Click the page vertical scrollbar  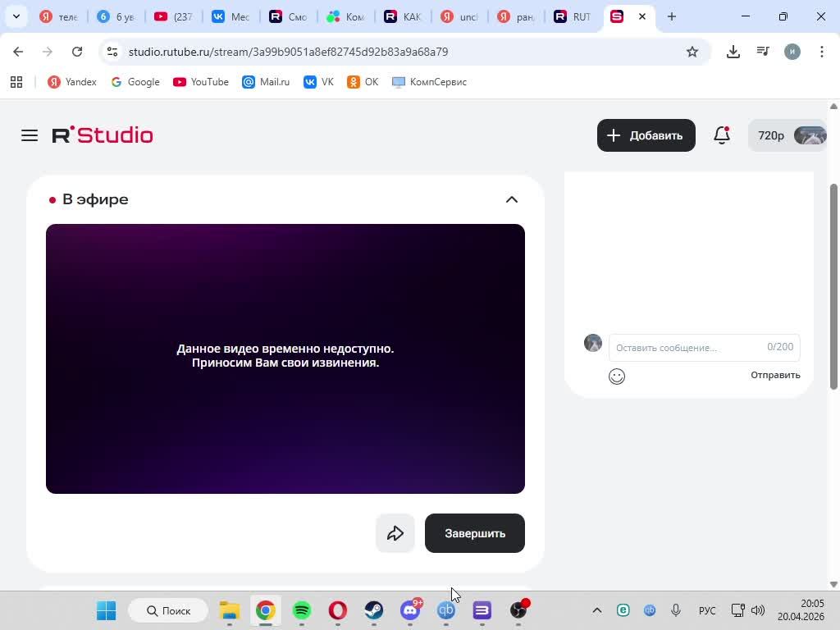pyautogui.click(x=833, y=286)
